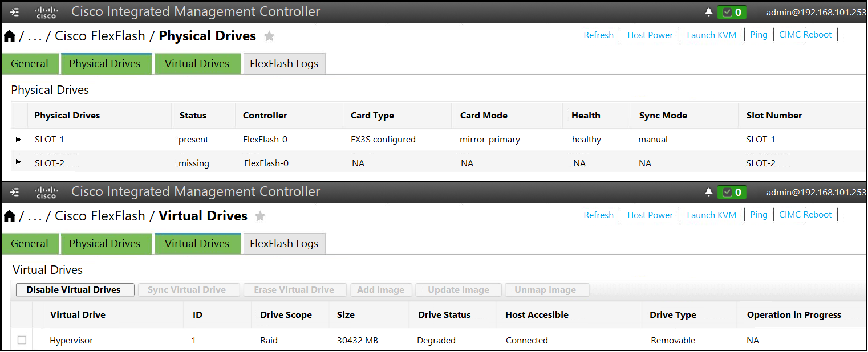Click admin@192.168.101.253 user in upper header
The height and width of the screenshot is (352, 868).
pos(816,12)
